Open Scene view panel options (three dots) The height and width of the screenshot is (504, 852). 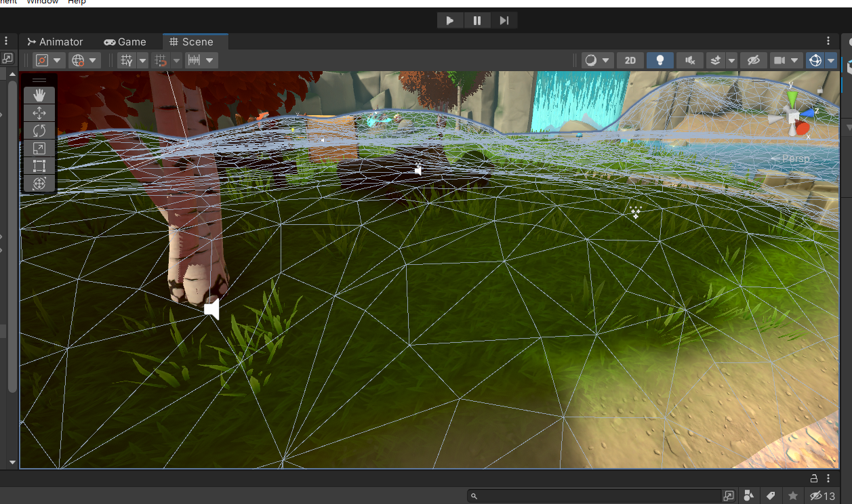[828, 41]
